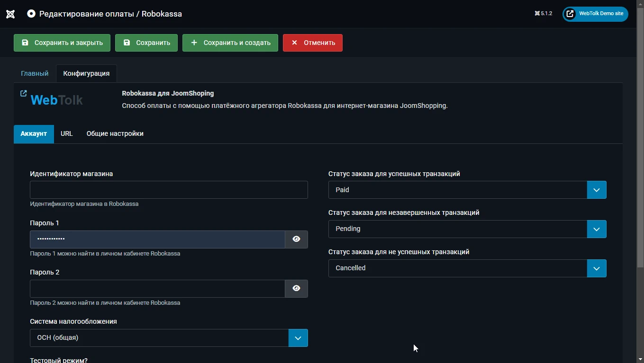Click the 'Система налогообложения' label

[73, 321]
